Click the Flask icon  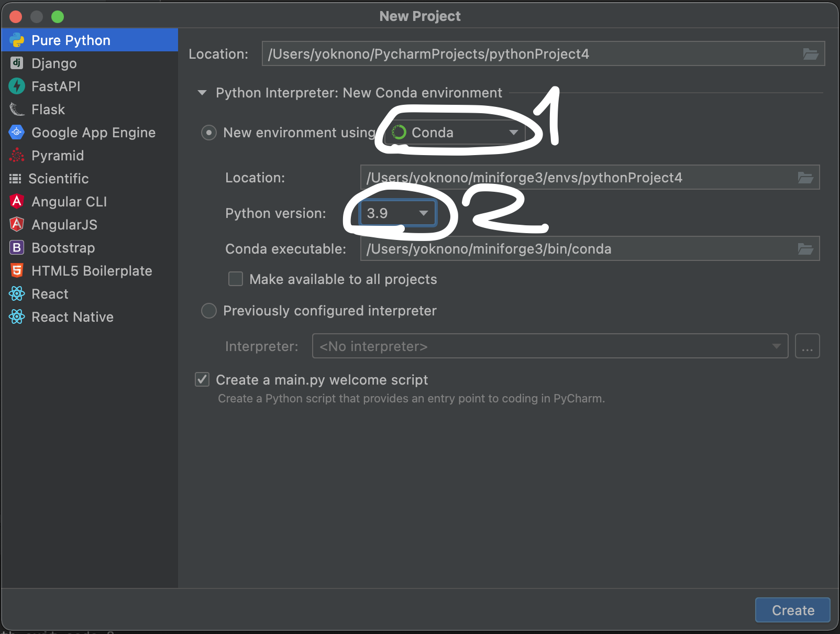(x=17, y=110)
